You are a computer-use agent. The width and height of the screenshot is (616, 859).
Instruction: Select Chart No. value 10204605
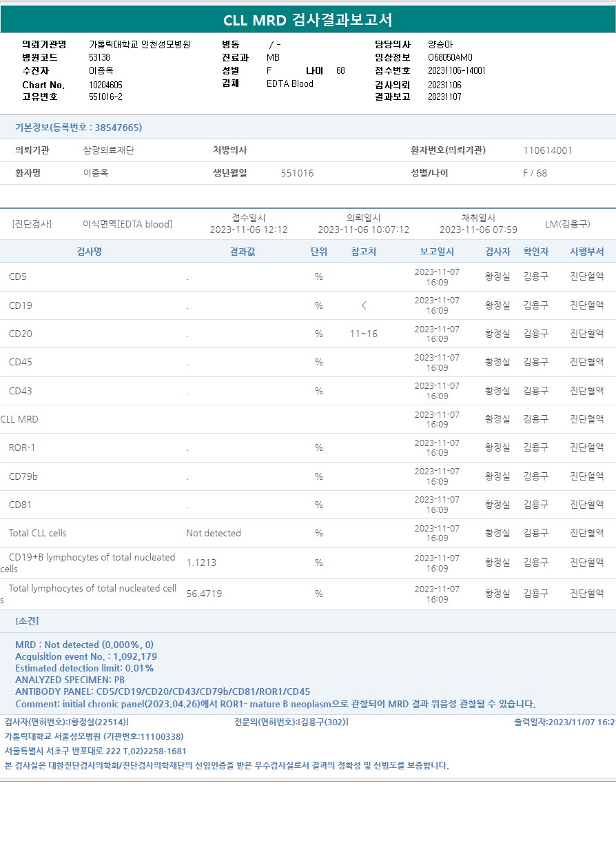(x=106, y=85)
